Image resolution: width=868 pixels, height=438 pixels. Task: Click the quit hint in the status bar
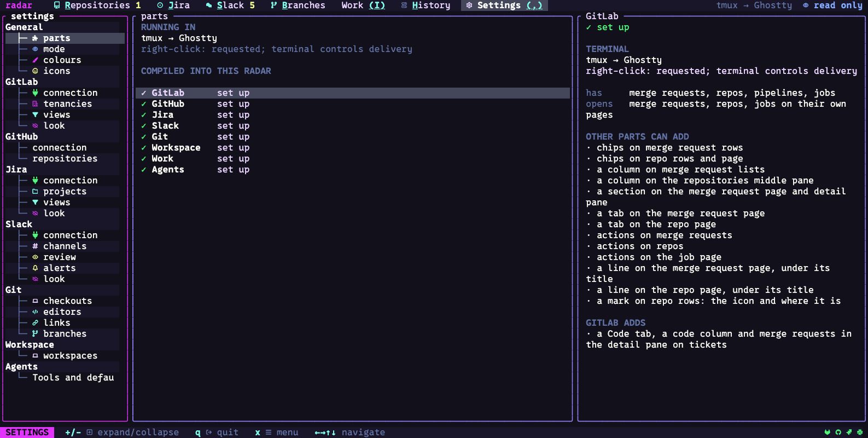pos(217,433)
